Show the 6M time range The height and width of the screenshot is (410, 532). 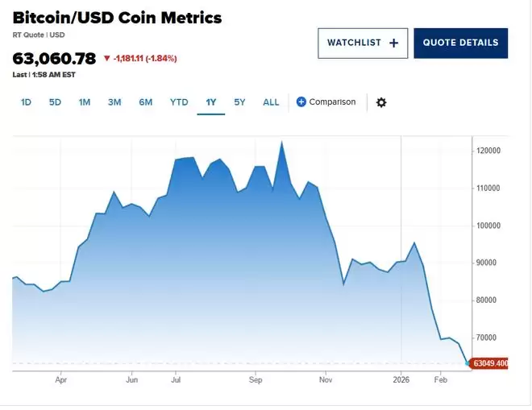pyautogui.click(x=145, y=102)
